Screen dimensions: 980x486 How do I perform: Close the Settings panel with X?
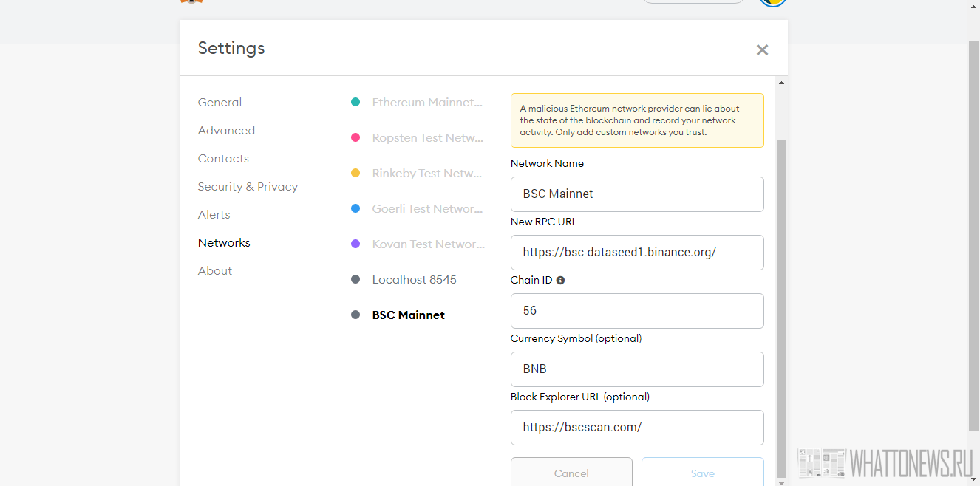762,49
